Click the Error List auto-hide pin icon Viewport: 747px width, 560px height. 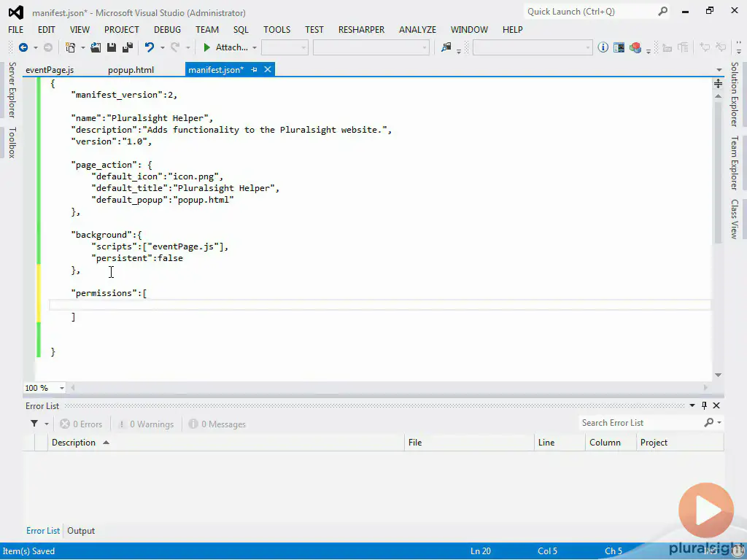tap(704, 405)
